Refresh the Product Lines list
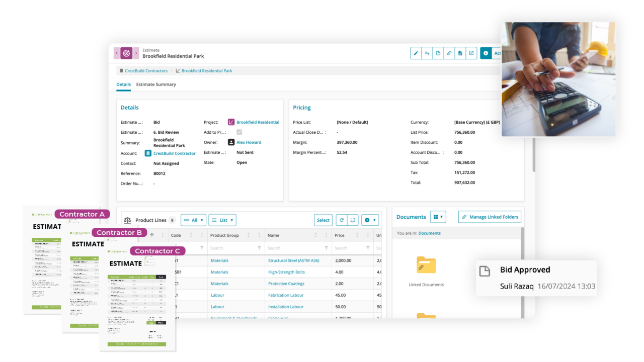644x362 pixels. point(342,220)
